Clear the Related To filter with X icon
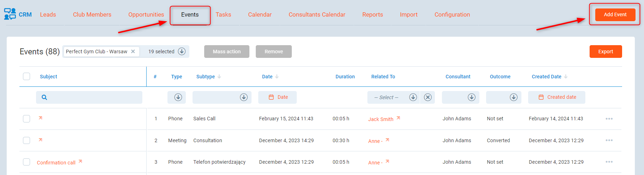Image resolution: width=644 pixels, height=175 pixels. 427,97
